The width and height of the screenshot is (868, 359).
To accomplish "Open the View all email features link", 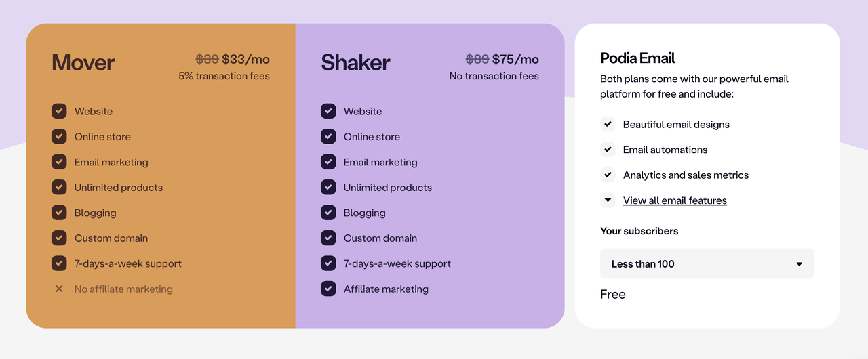I will 675,200.
